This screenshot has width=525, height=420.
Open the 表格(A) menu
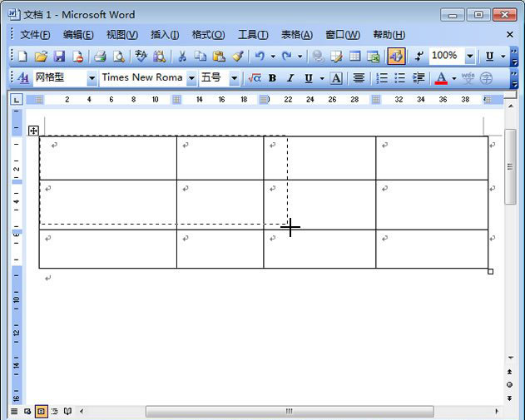pyautogui.click(x=296, y=35)
